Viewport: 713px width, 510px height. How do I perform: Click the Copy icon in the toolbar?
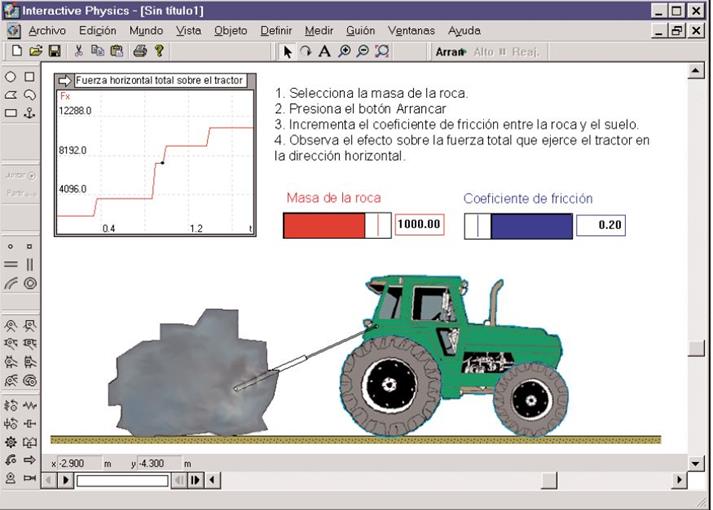coord(97,51)
